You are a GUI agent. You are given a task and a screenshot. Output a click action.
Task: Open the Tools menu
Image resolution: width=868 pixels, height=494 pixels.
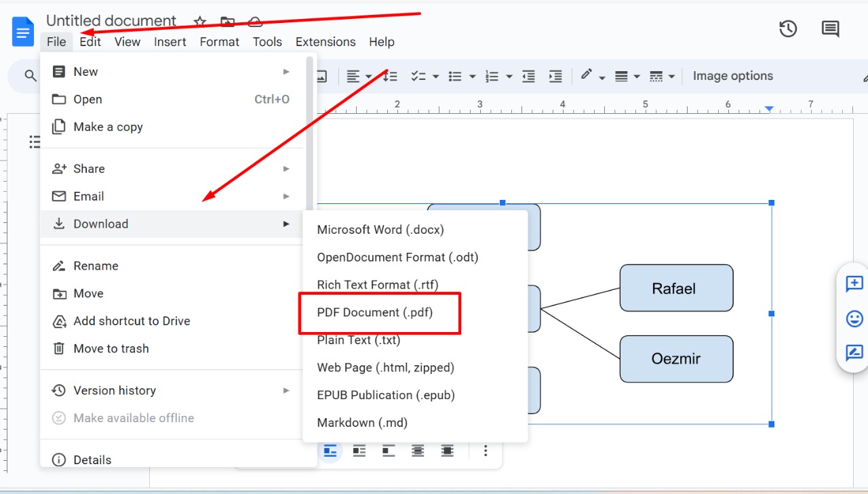267,42
